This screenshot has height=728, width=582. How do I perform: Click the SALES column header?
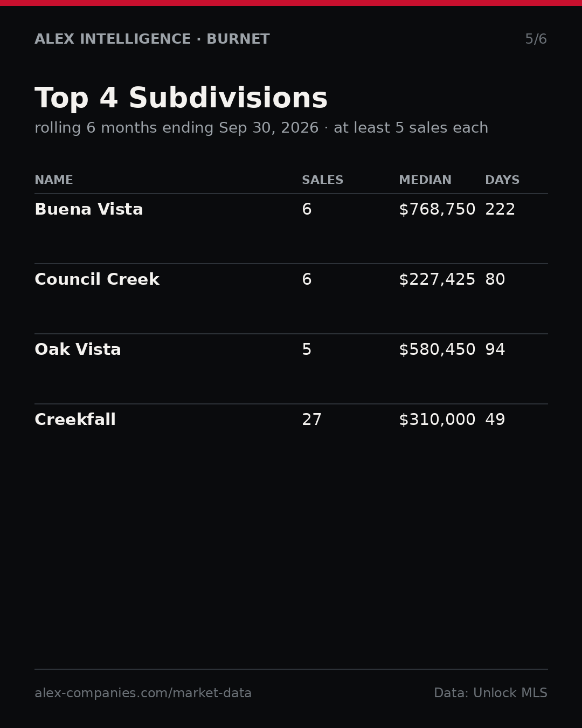pos(322,181)
